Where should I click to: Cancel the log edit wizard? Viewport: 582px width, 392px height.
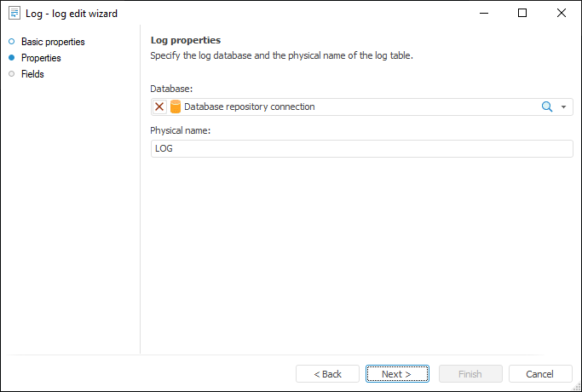[540, 374]
